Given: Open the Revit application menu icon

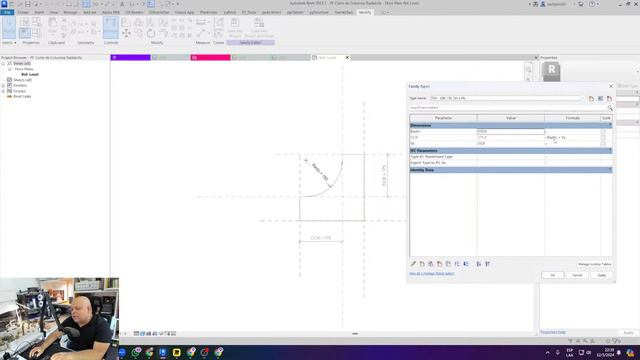Looking at the screenshot, I should [4, 4].
